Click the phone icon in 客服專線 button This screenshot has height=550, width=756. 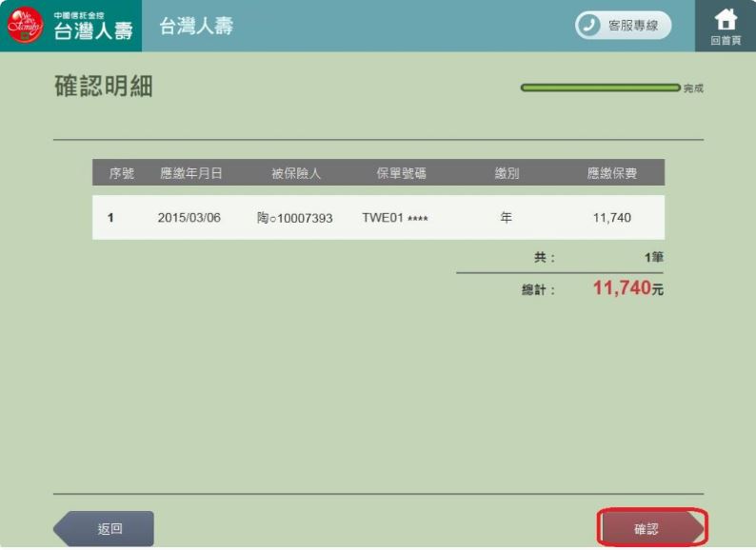[x=588, y=25]
